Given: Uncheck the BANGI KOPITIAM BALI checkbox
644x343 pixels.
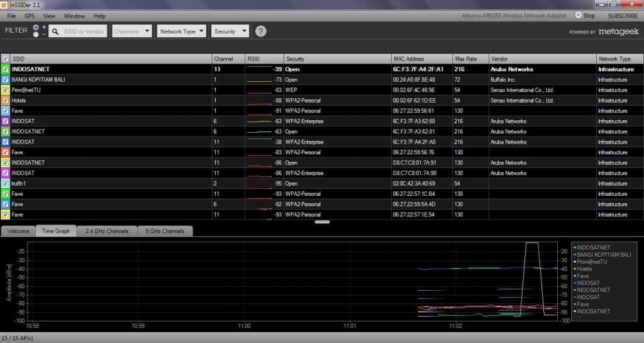Looking at the screenshot, I should point(5,79).
